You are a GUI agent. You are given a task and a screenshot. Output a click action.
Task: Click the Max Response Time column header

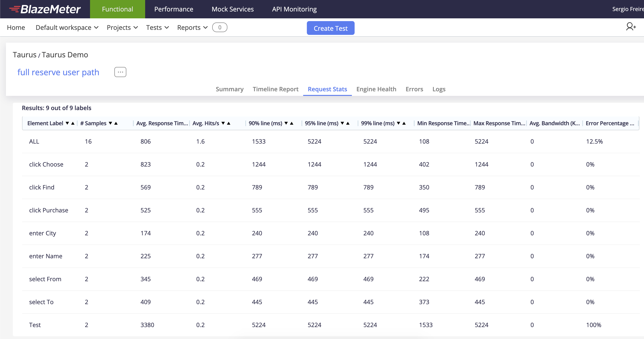(x=499, y=123)
